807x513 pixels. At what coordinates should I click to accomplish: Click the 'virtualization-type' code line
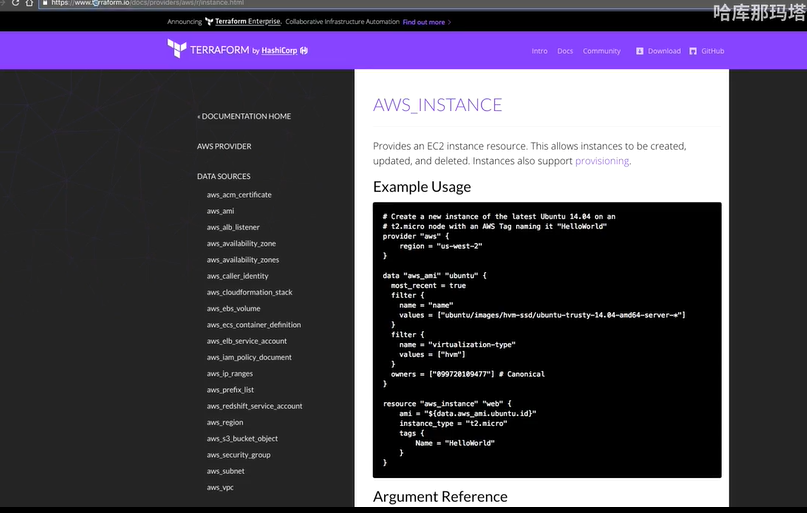click(x=457, y=345)
